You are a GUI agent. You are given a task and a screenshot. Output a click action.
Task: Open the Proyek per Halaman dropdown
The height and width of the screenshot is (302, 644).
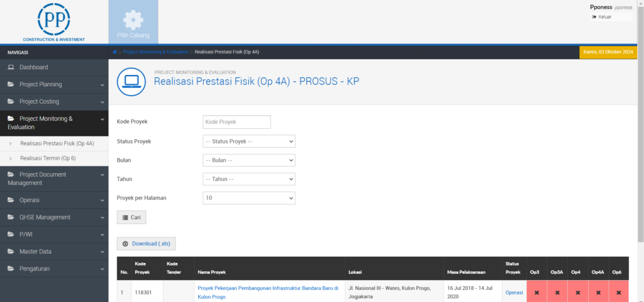tap(249, 198)
